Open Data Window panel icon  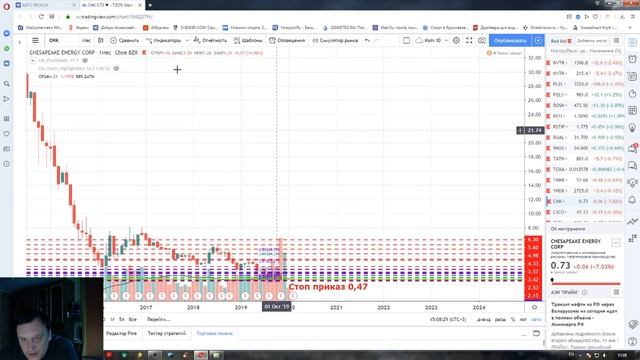[632, 76]
